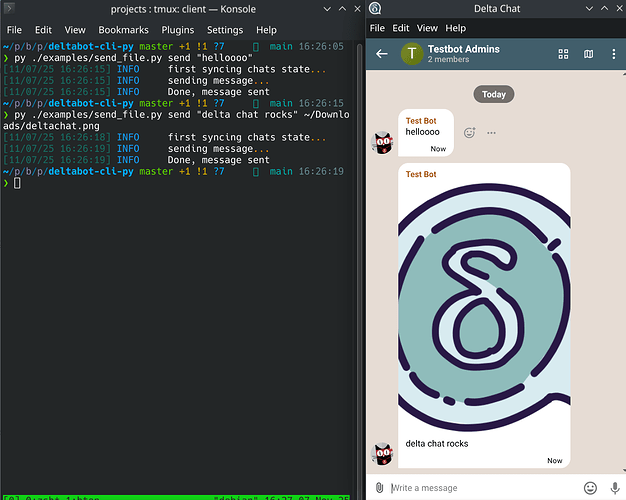Viewport: 626px width, 500px height.
Task: Focus the 'Write a message' input field
Action: point(480,488)
